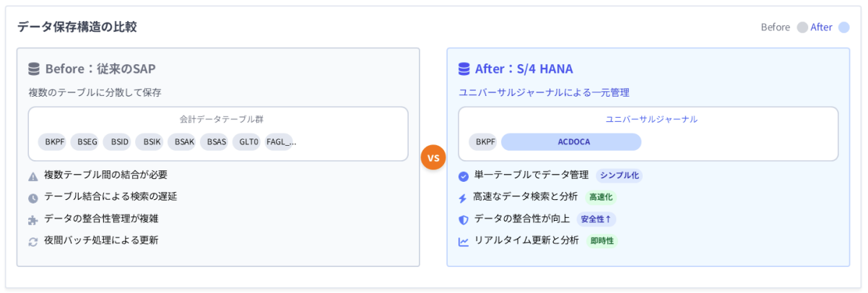Click the shield icon for data integrity
The image size is (868, 293).
[x=464, y=219]
